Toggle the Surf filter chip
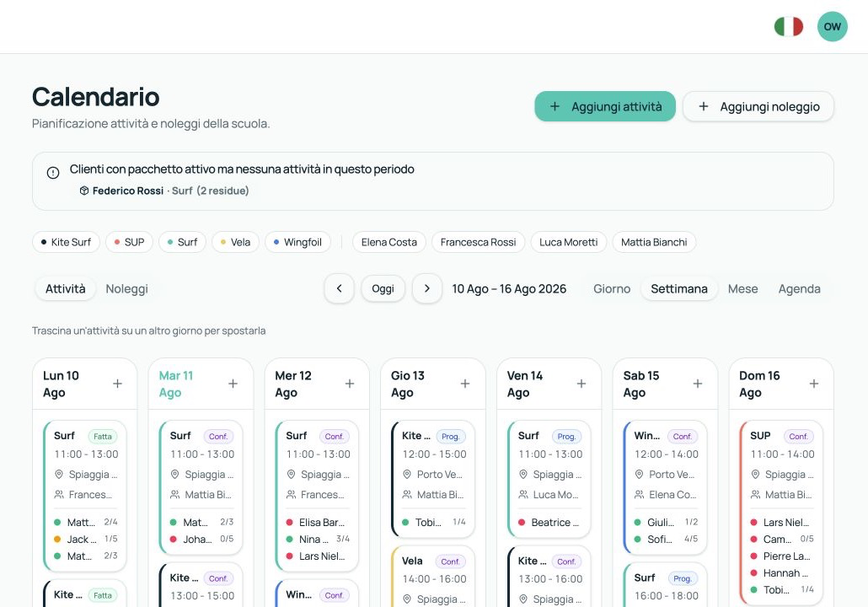This screenshot has height=607, width=868. coord(182,242)
